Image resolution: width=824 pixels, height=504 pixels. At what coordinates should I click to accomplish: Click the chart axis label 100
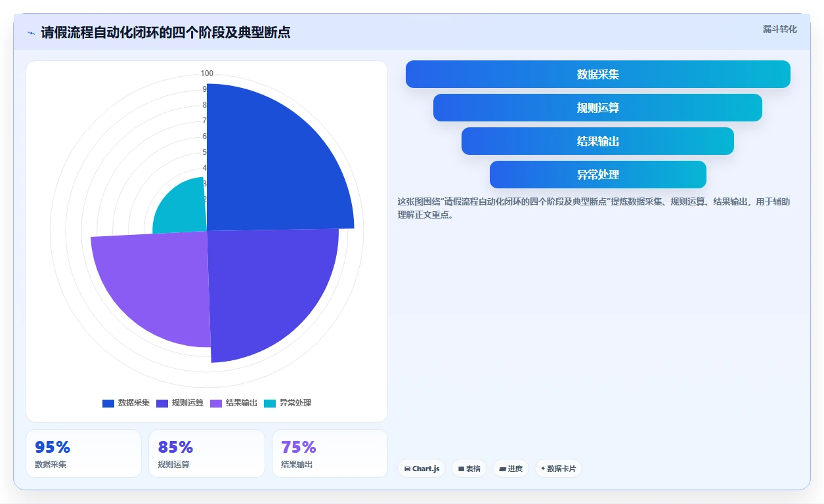click(x=207, y=73)
